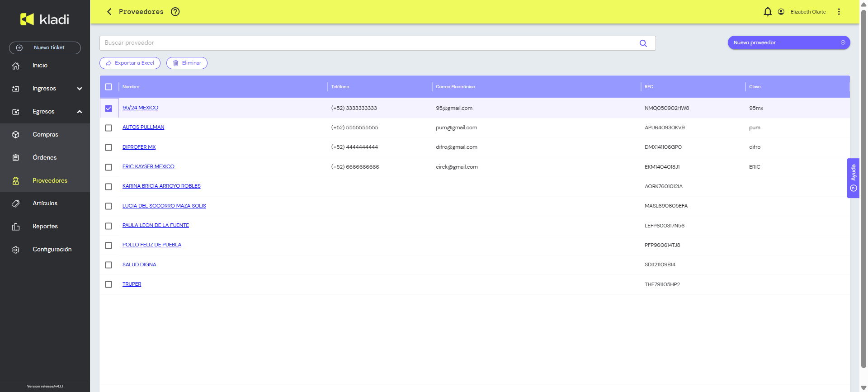Check the ERIC KAYSER MEXICO row checkbox
The image size is (868, 392).
point(108,167)
